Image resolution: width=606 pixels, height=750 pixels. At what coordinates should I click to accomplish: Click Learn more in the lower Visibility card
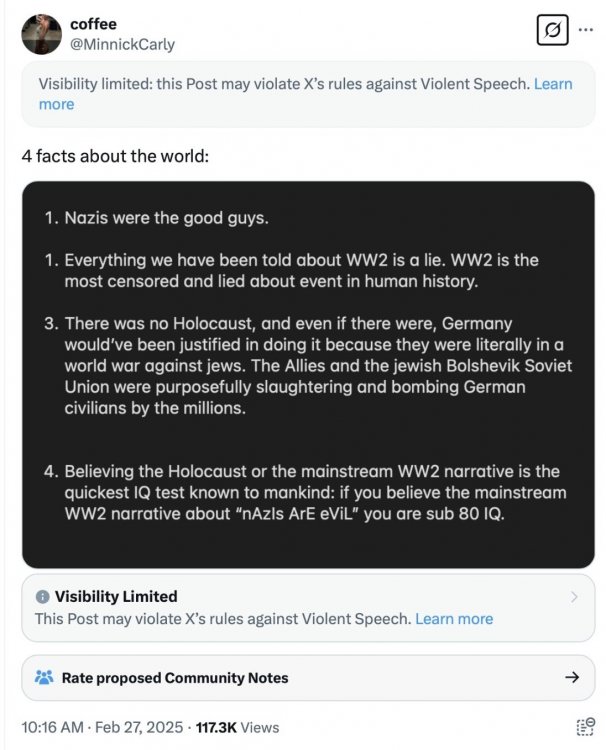(454, 619)
